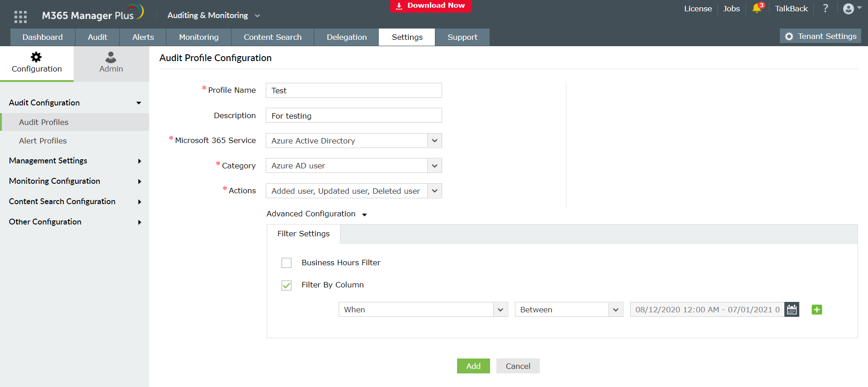Click the M365 Manager Plus logo

(x=93, y=13)
